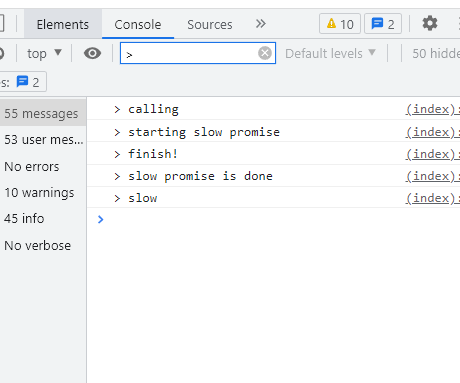
Task: Click the 'calling' message text
Action: (x=153, y=109)
